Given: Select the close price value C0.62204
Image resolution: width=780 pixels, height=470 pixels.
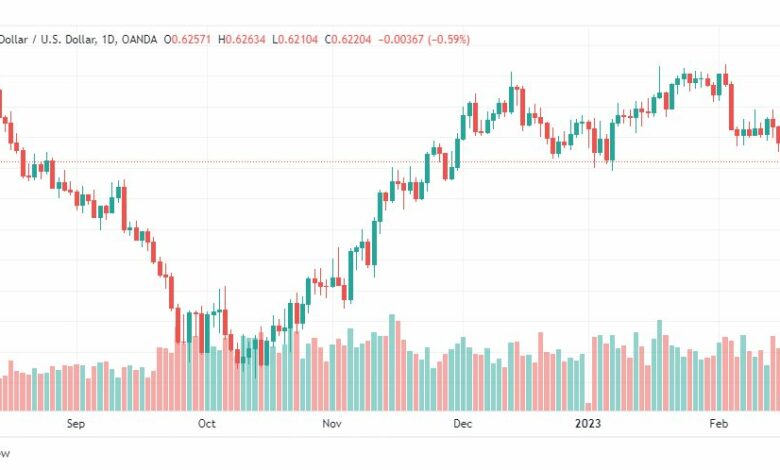Looking at the screenshot, I should [348, 39].
